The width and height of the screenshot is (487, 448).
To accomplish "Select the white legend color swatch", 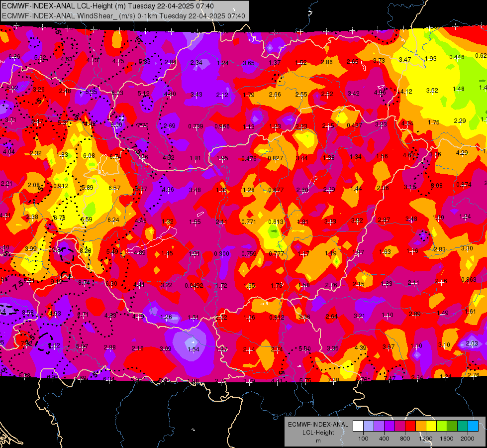I will pos(358,426).
